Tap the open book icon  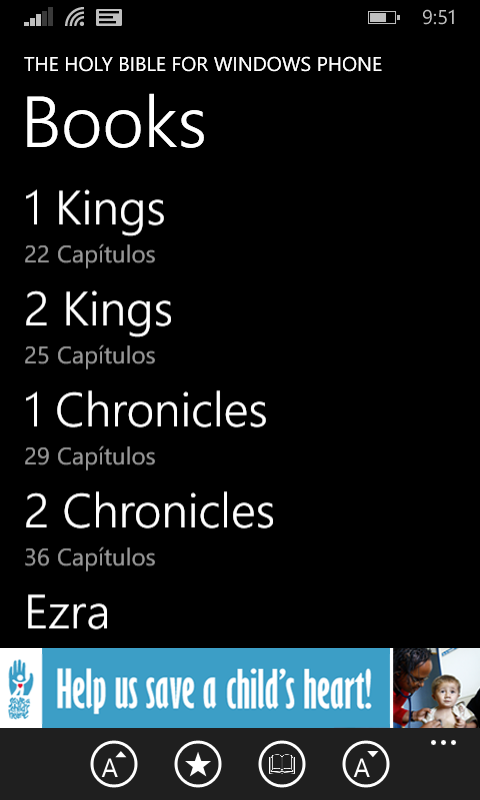[x=282, y=764]
